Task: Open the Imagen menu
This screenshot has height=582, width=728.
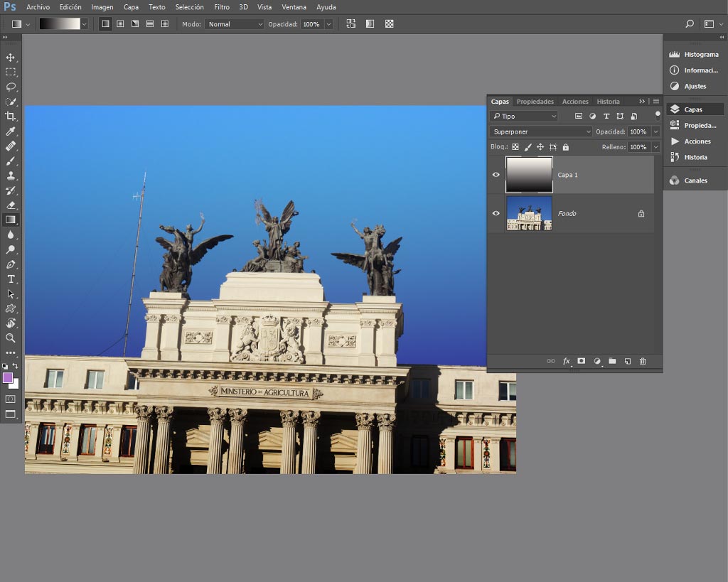Action: coord(102,7)
